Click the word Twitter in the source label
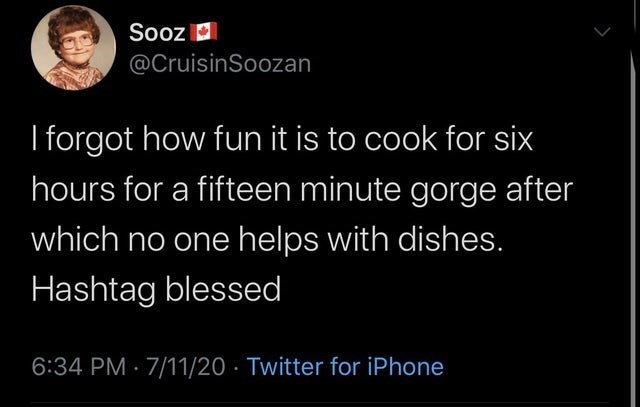 [286, 366]
